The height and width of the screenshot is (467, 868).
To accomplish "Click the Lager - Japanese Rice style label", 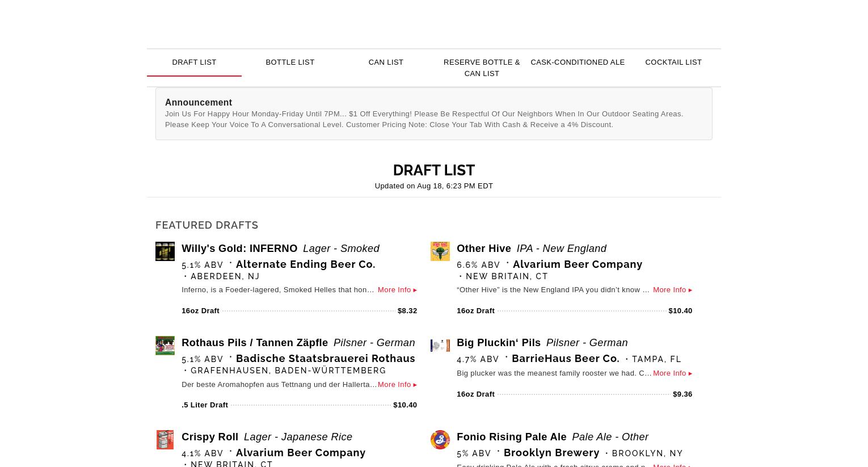I will point(298,437).
